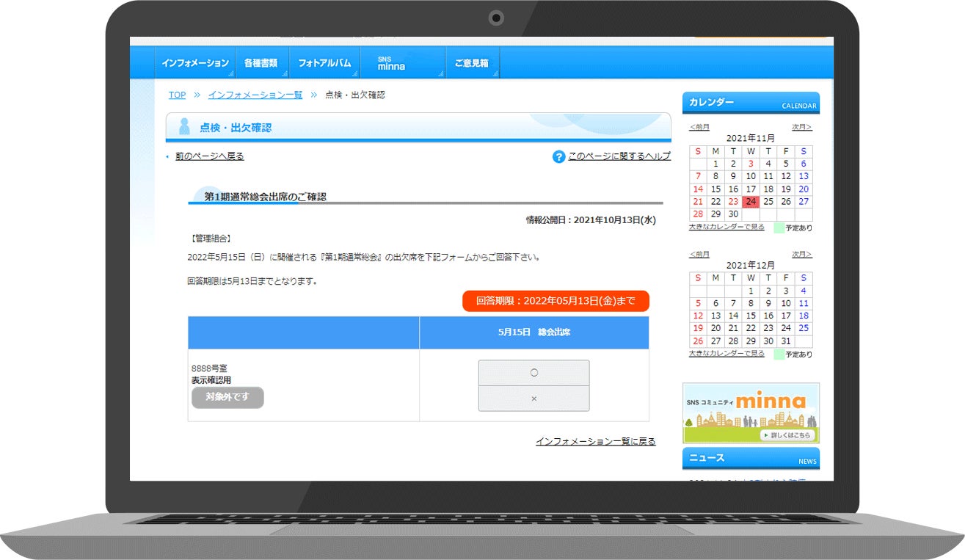The height and width of the screenshot is (560, 965).
Task: Select December 25 in the calendar
Action: pyautogui.click(x=804, y=328)
